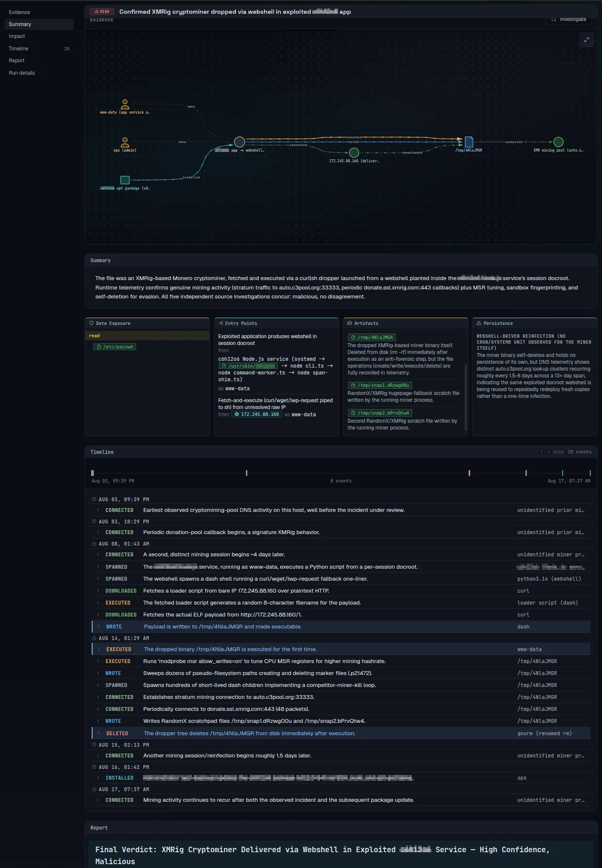Click the Persistence warning icon
This screenshot has height=868, width=602.
pos(479,323)
